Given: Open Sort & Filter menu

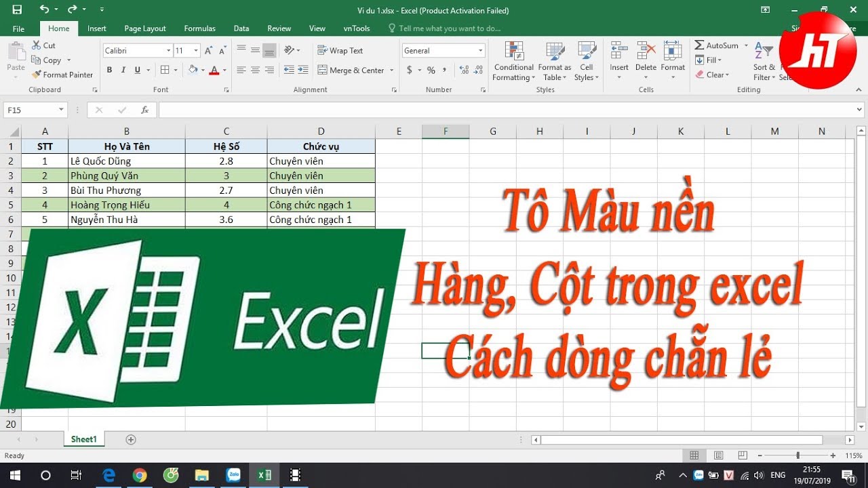Looking at the screenshot, I should [764, 61].
